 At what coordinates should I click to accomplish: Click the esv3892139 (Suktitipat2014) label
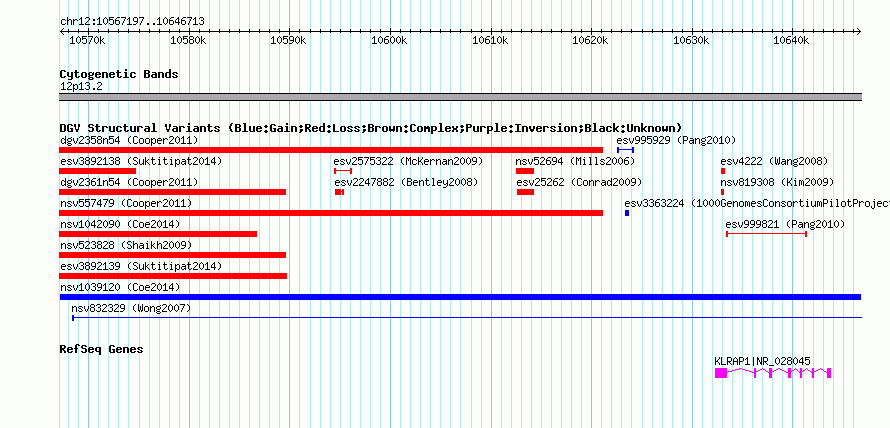(141, 266)
